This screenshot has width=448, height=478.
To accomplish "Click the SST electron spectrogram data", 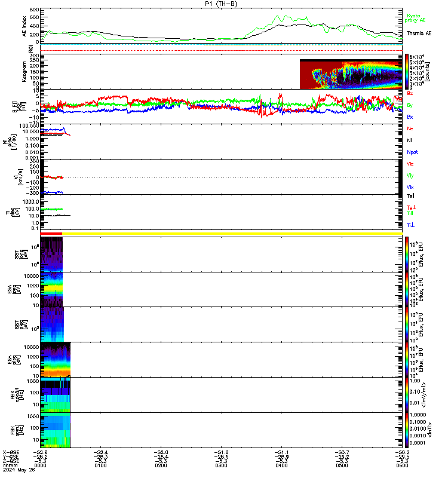I will (52, 324).
